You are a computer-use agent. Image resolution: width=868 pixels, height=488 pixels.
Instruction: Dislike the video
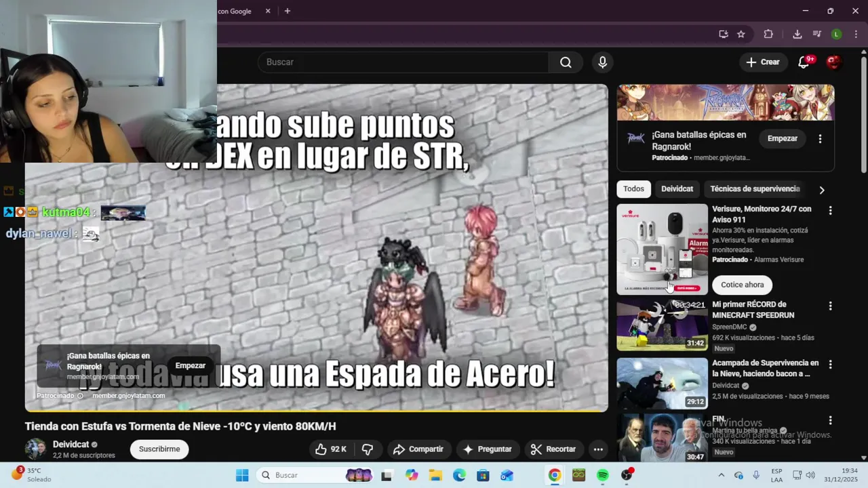(368, 449)
